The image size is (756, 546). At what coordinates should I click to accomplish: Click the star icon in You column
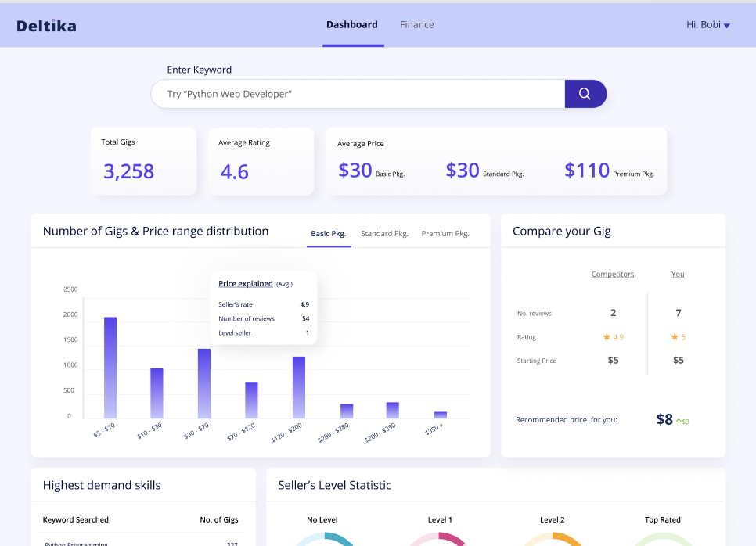[x=675, y=337]
